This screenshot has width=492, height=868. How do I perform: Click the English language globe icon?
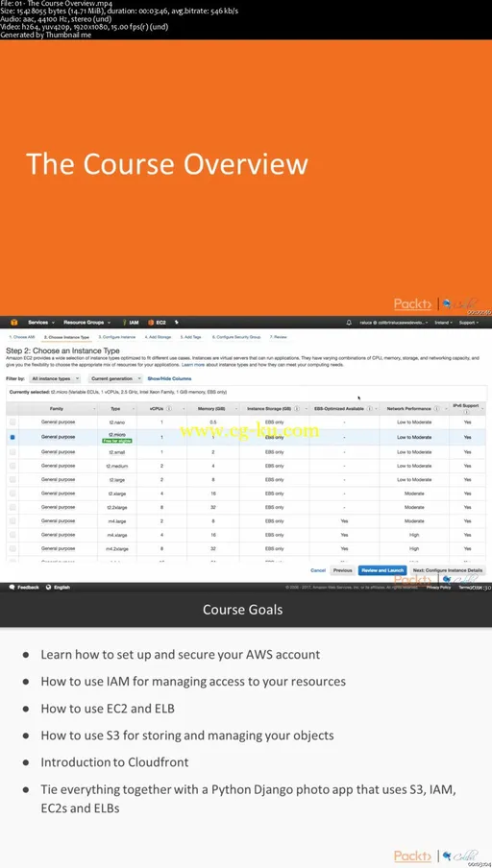coord(49,588)
